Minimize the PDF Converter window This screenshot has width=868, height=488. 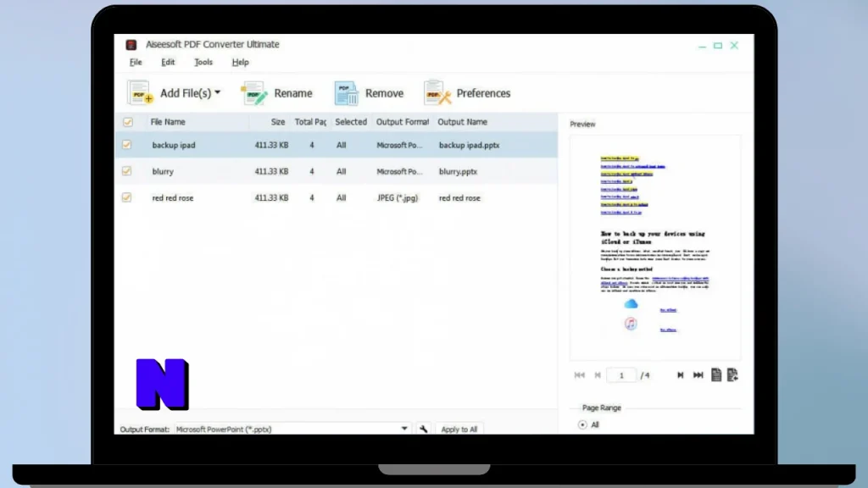(702, 46)
